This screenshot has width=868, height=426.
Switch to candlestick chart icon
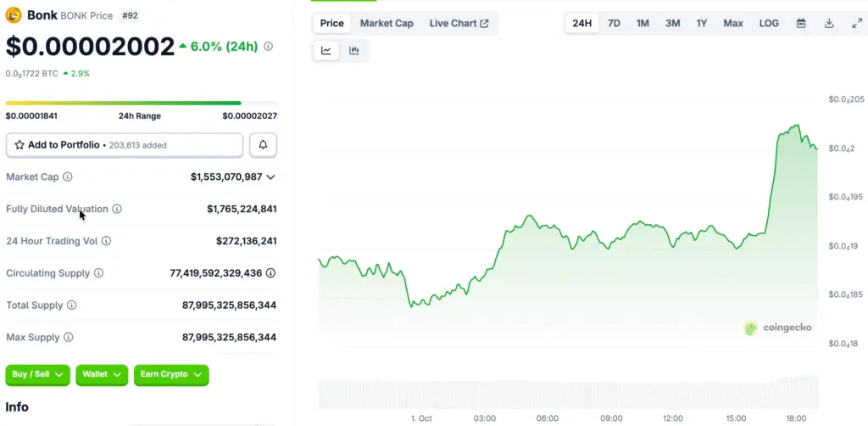click(354, 51)
